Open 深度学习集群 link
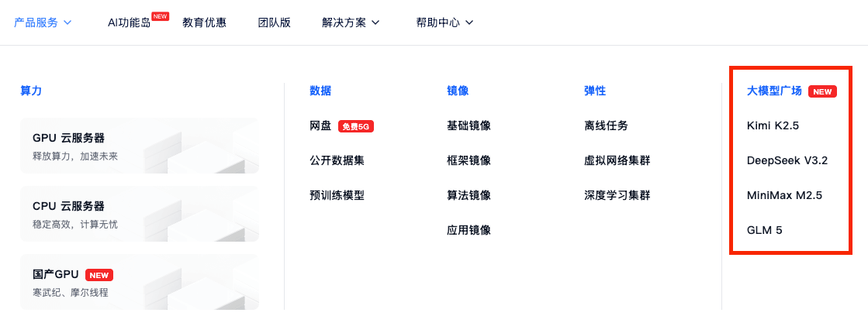Viewport: 868px width, 323px height. (617, 195)
